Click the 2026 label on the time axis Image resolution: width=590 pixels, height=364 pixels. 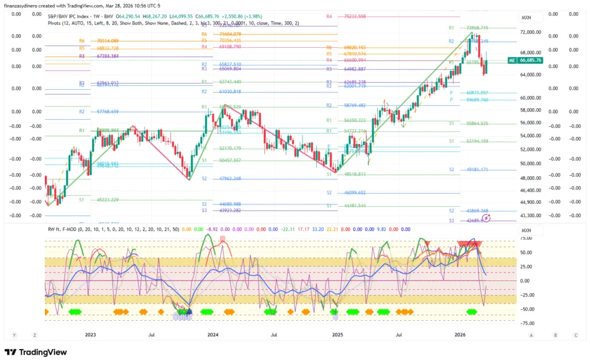tap(460, 334)
